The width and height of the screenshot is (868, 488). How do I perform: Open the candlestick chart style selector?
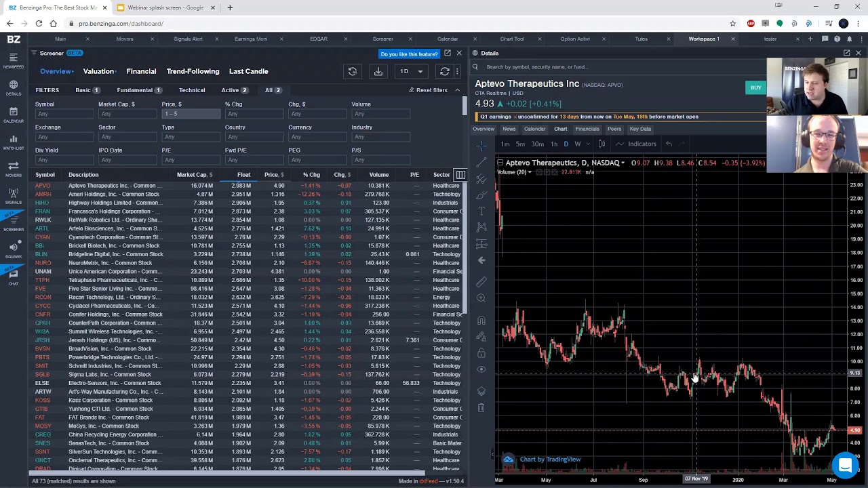[601, 144]
